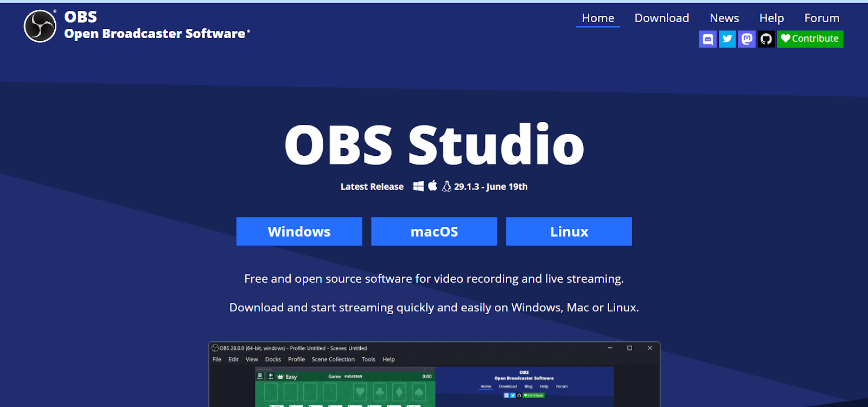Open Help in the top site navigation
868x407 pixels.
point(771,18)
